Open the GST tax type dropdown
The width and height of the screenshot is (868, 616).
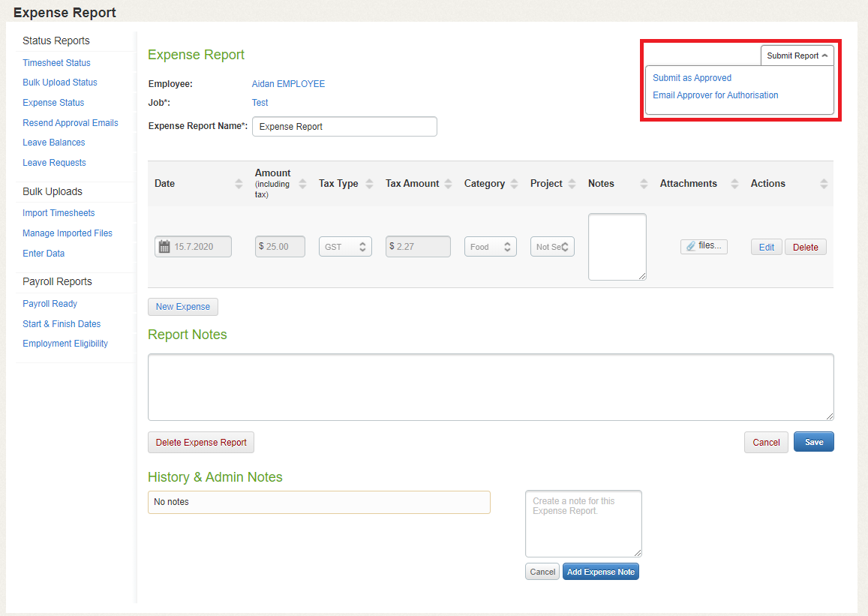345,247
